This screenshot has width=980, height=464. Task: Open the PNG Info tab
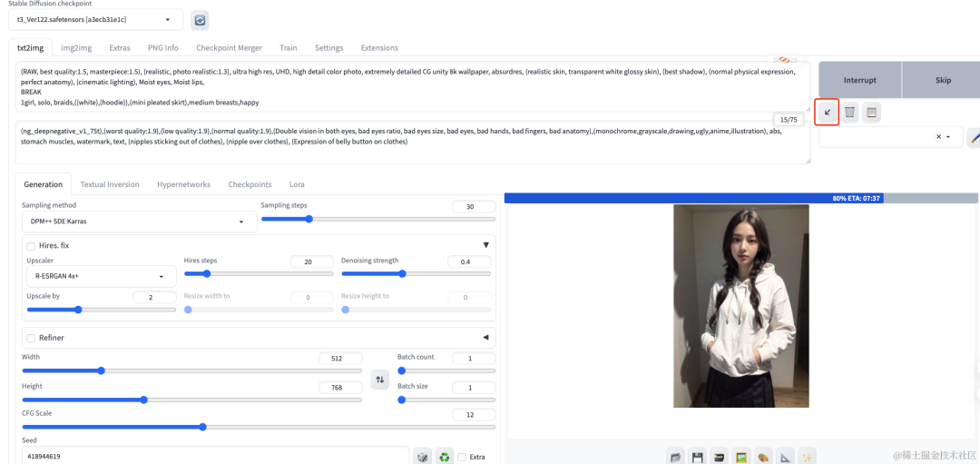click(163, 47)
